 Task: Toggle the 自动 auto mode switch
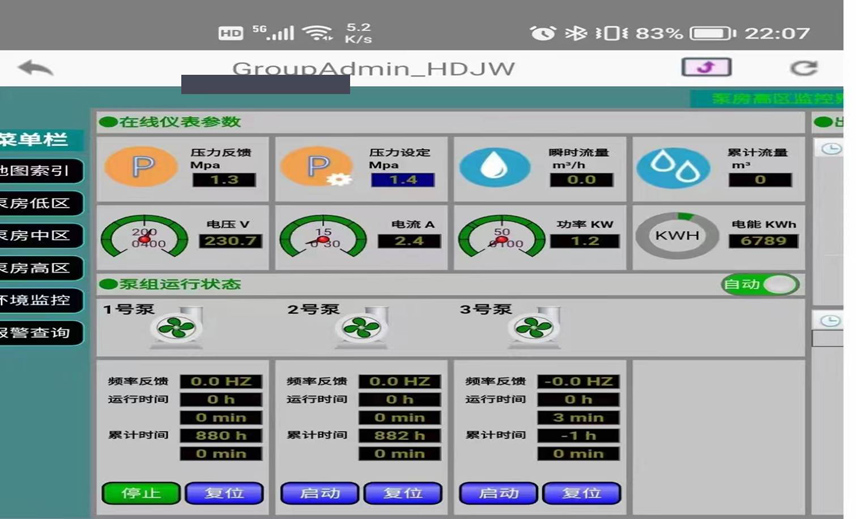[760, 285]
